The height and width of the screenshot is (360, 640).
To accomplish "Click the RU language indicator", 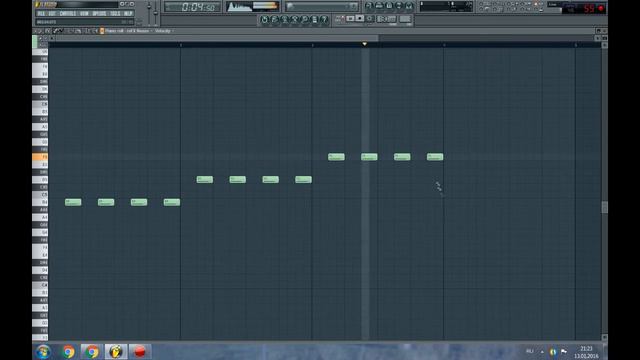I will [x=530, y=351].
